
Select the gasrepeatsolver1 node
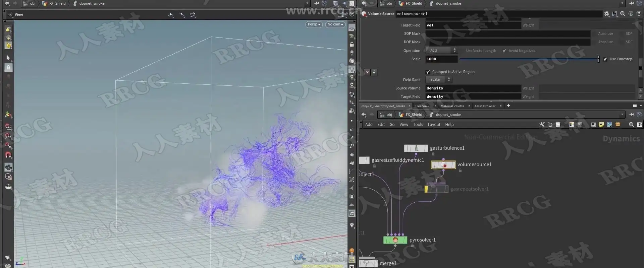coord(437,189)
